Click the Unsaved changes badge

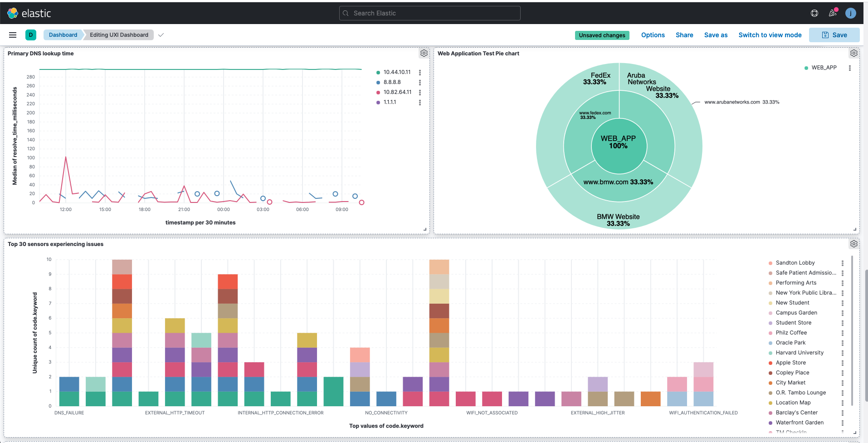[602, 35]
